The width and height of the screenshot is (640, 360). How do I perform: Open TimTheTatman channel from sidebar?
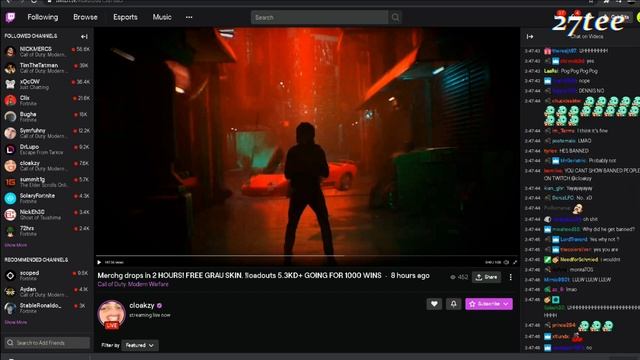(47, 68)
